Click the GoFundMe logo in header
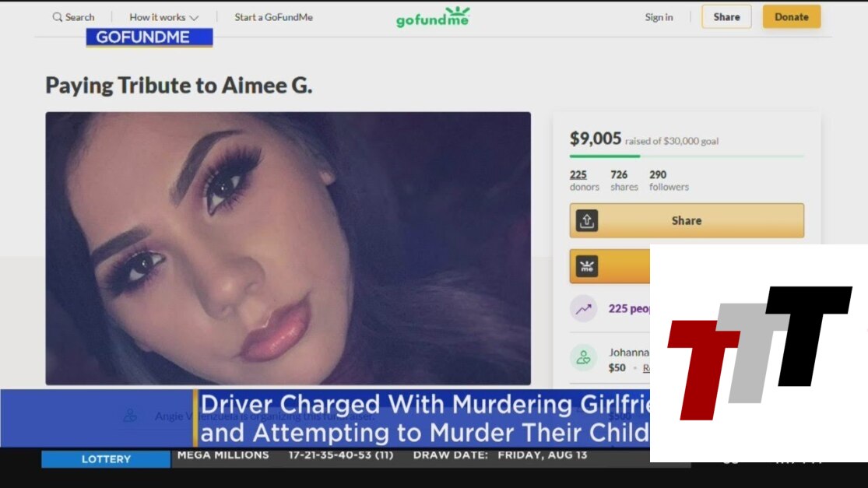Viewport: 868px width, 488px height. tap(433, 17)
